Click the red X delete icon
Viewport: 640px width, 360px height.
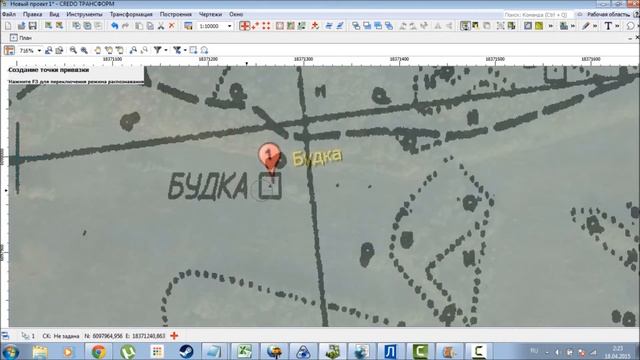(171, 26)
